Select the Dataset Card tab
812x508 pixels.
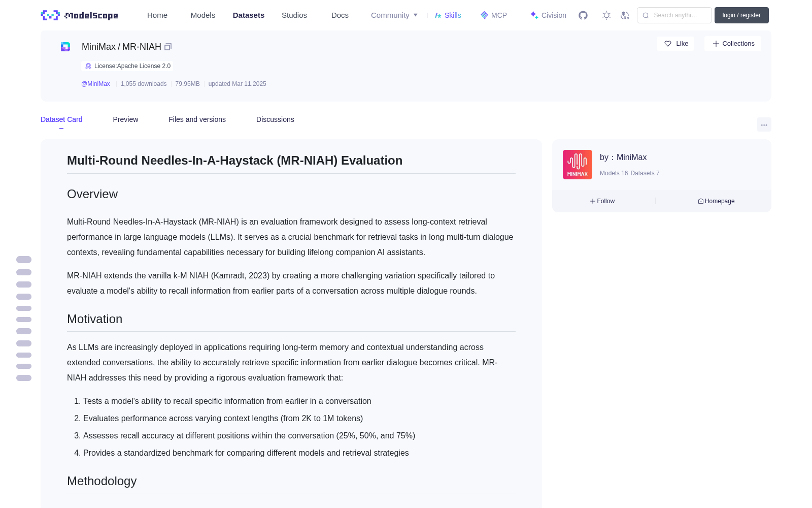coord(61,119)
